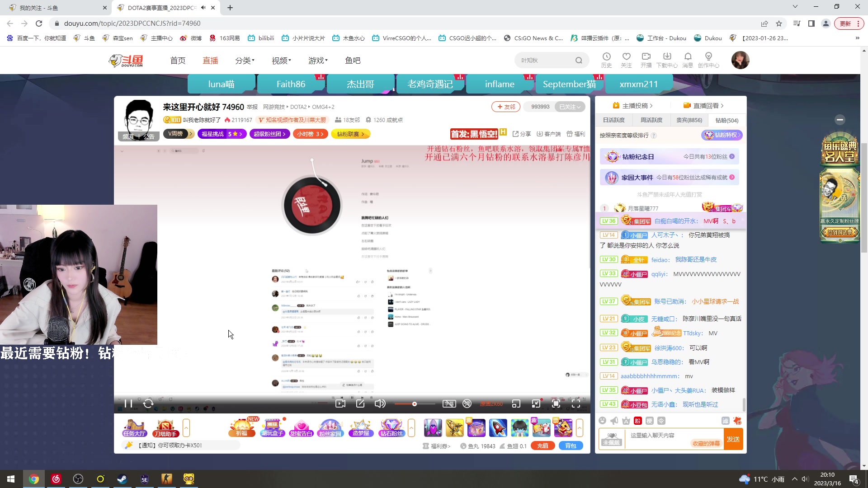The height and width of the screenshot is (488, 868).
Task: Open 主播投稿 section
Action: [632, 106]
